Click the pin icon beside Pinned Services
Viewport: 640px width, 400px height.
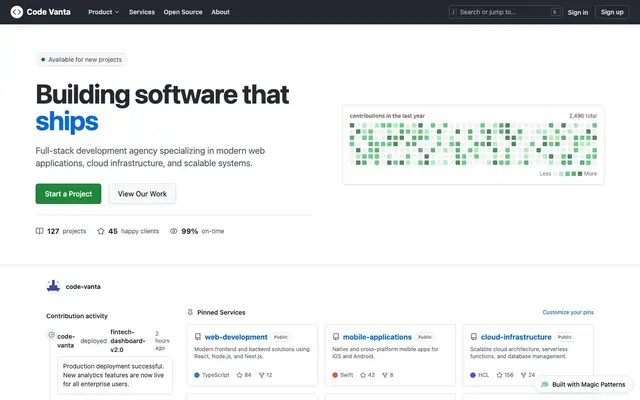(x=190, y=312)
